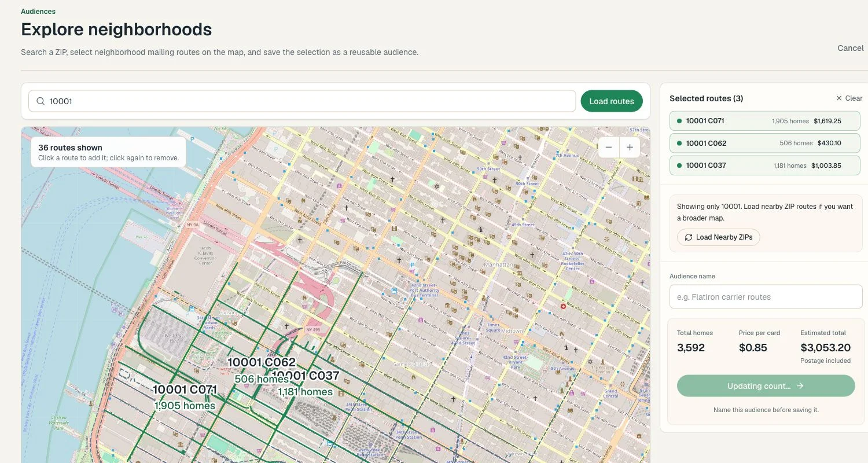
Task: Click the 10001 C071 route label on map
Action: pyautogui.click(x=185, y=390)
